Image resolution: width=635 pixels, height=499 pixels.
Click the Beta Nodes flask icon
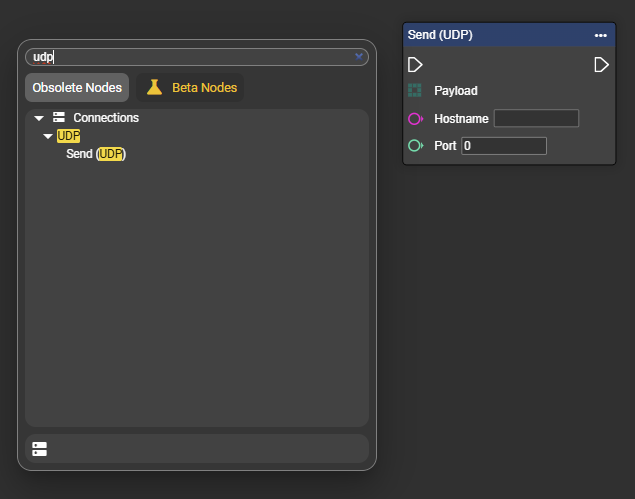click(x=154, y=88)
